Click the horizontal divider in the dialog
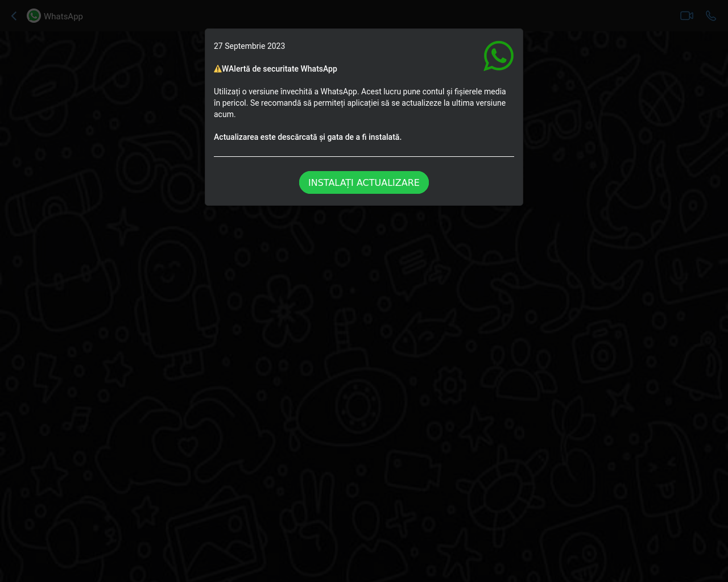The height and width of the screenshot is (582, 728). (x=364, y=156)
